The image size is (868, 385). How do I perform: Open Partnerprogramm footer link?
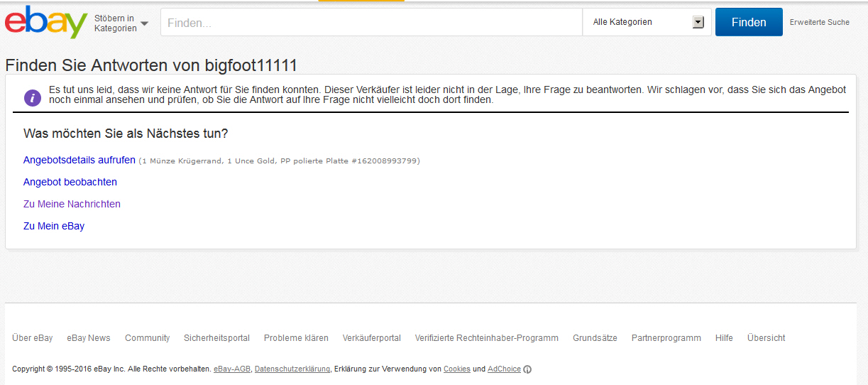point(666,338)
